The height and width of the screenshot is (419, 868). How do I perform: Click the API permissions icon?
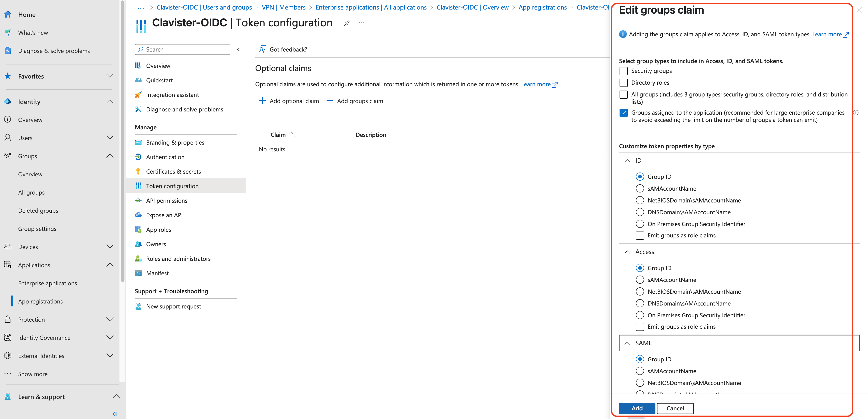pos(138,200)
